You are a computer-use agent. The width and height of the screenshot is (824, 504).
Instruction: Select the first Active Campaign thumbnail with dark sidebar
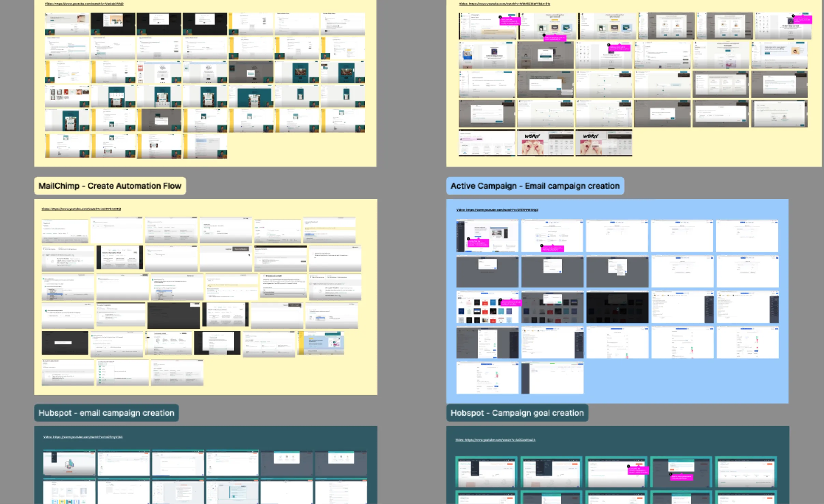point(487,236)
